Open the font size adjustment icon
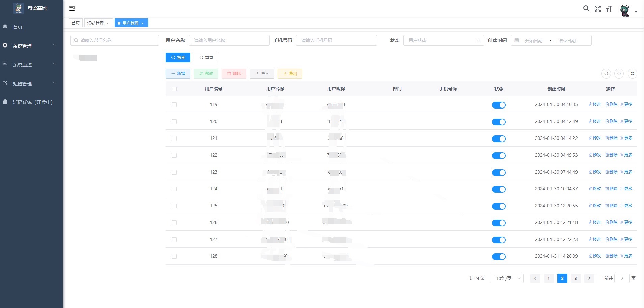 point(609,9)
